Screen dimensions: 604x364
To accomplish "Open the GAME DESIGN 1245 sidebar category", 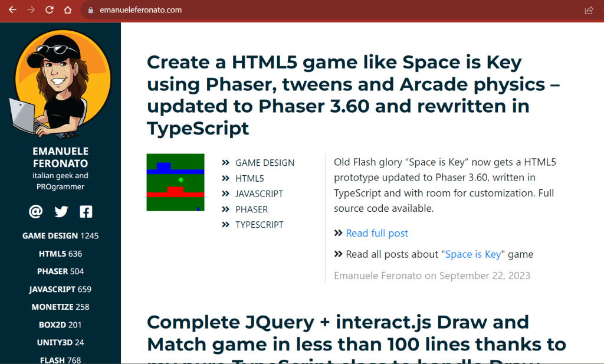I will click(60, 236).
